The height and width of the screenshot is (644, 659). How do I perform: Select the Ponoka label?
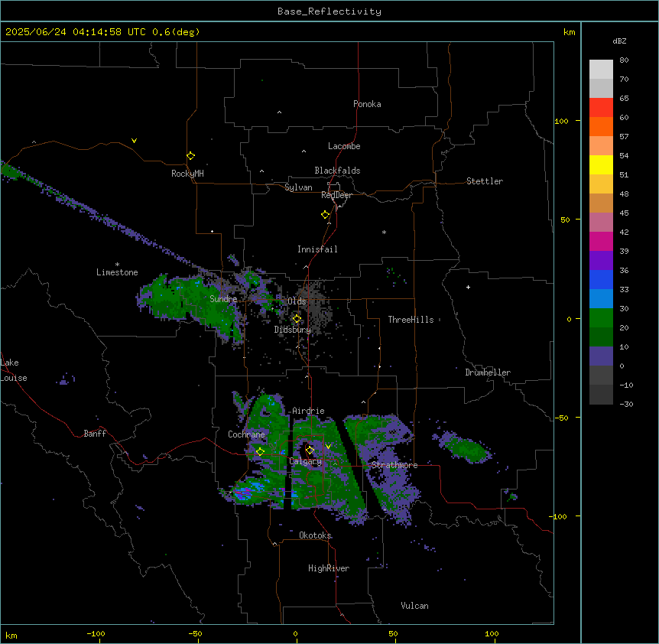pos(367,104)
